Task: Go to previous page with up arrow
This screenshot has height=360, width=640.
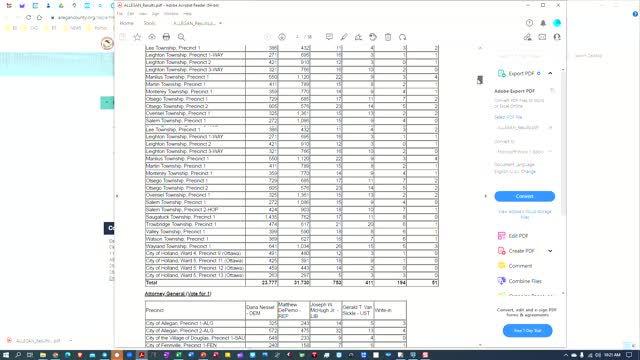Action: tap(267, 37)
